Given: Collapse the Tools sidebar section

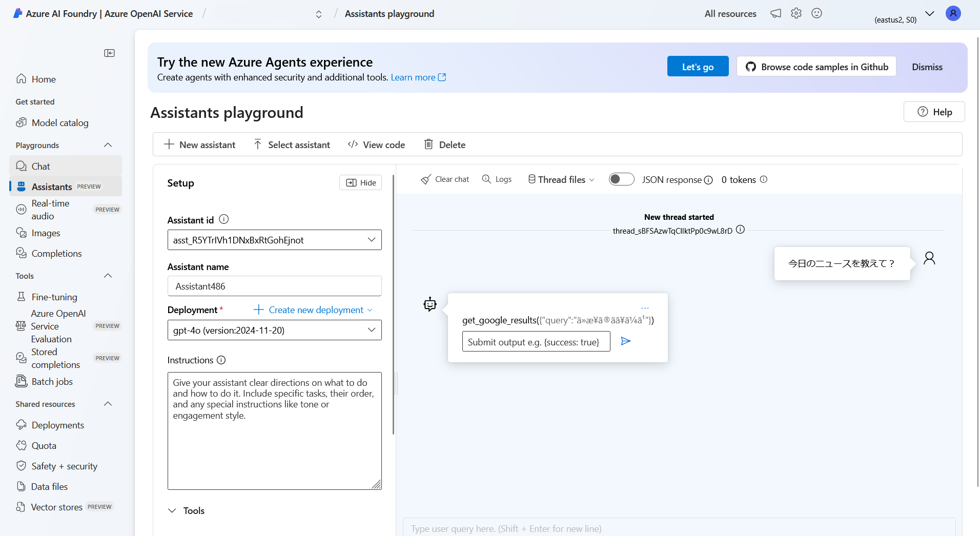Looking at the screenshot, I should click(108, 276).
